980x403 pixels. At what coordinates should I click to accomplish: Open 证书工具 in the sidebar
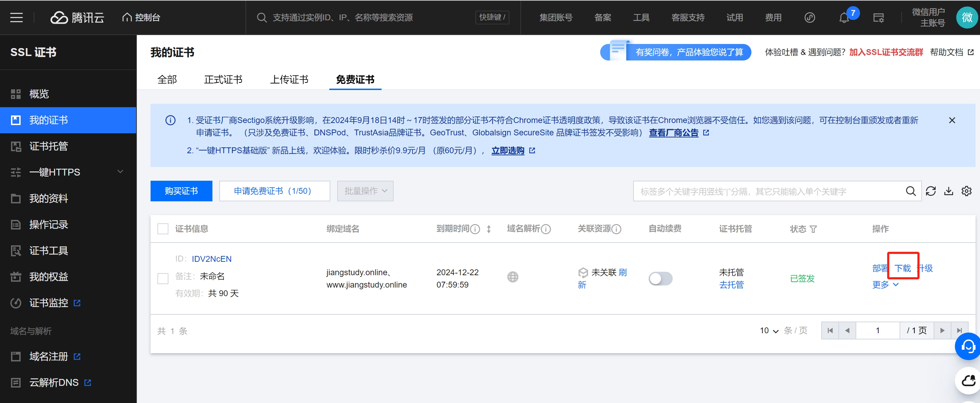tap(68, 250)
